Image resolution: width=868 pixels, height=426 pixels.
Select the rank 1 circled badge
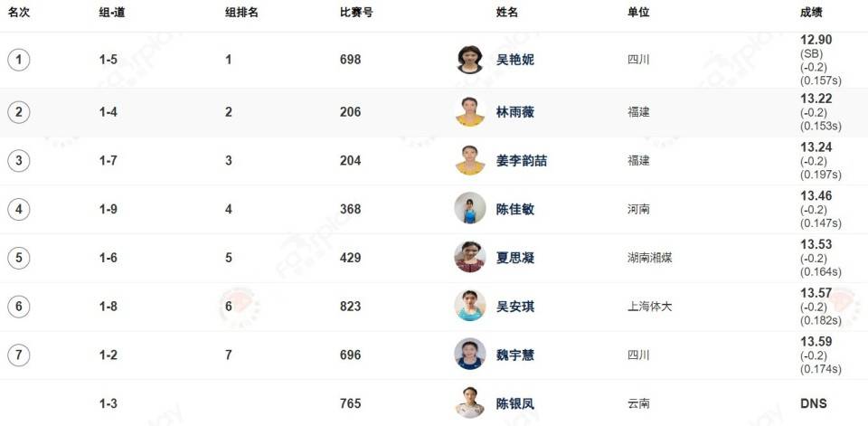pos(19,60)
